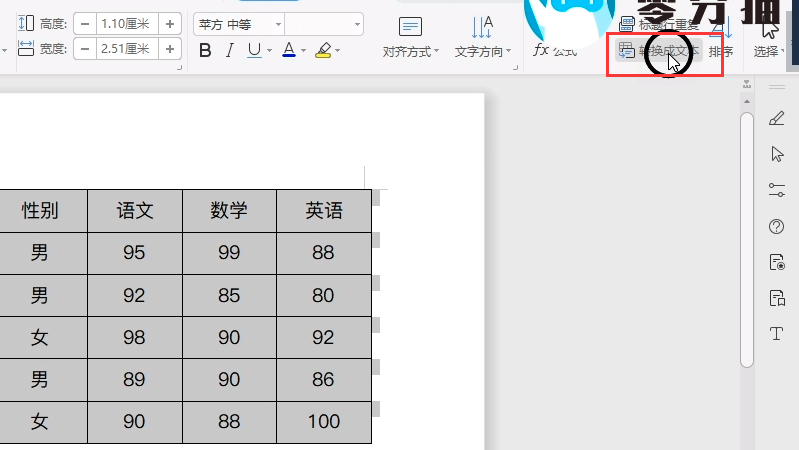Open the pen tool in right sidebar
The image size is (799, 450).
click(776, 119)
